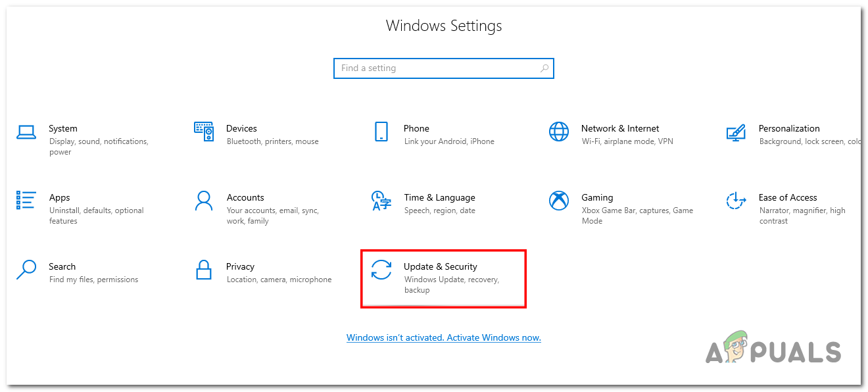Click the search magnifier inside the settings search bar
The image size is (868, 392).
(x=544, y=68)
